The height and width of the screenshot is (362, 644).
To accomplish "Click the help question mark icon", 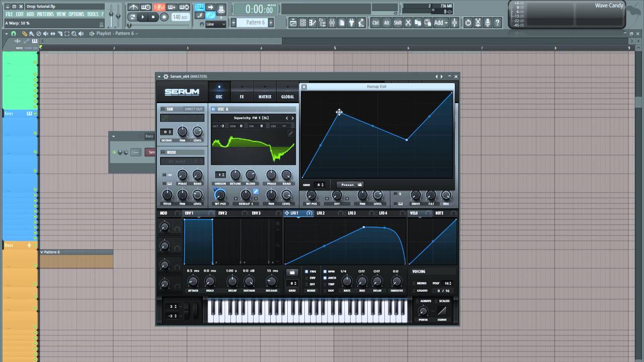I will 498,23.
